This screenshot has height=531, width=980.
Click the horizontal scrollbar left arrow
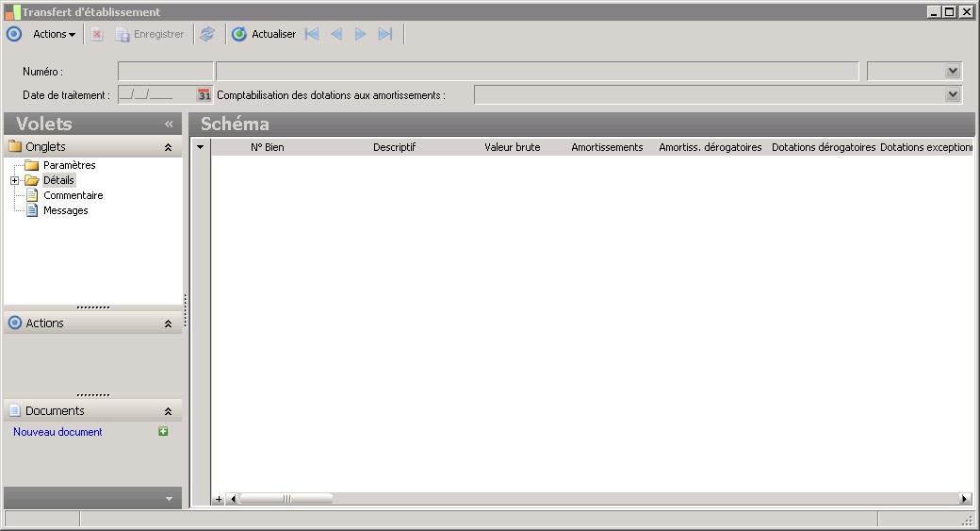pos(233,499)
